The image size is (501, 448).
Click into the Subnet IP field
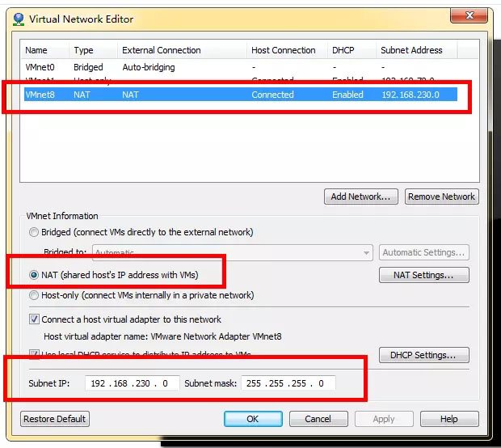point(132,383)
